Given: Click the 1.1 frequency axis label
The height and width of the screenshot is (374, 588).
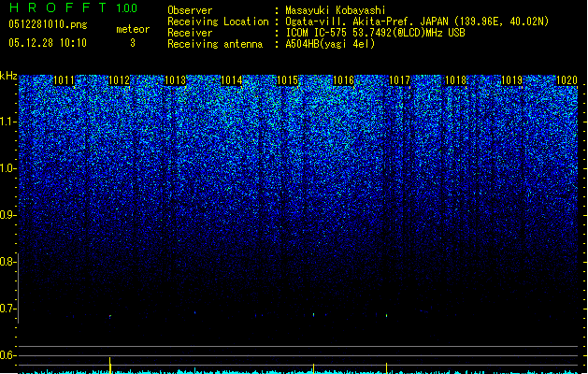Looking at the screenshot, I should [8, 122].
